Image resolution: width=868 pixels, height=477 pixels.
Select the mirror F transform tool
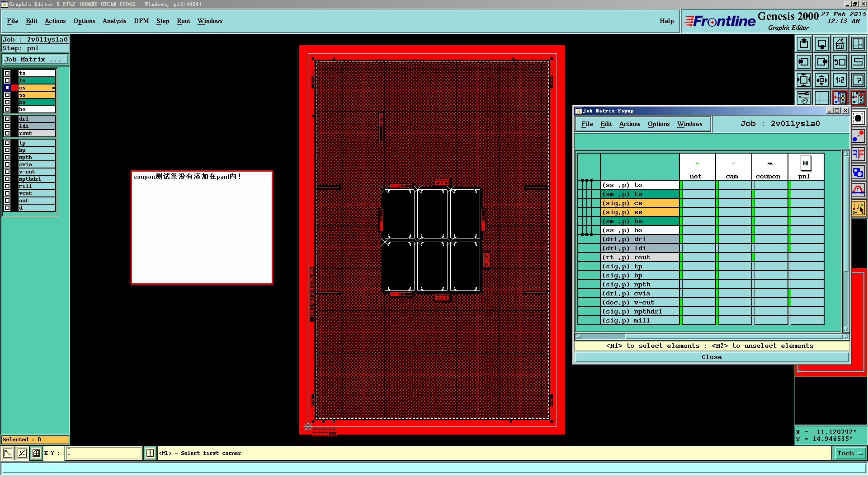pyautogui.click(x=858, y=154)
